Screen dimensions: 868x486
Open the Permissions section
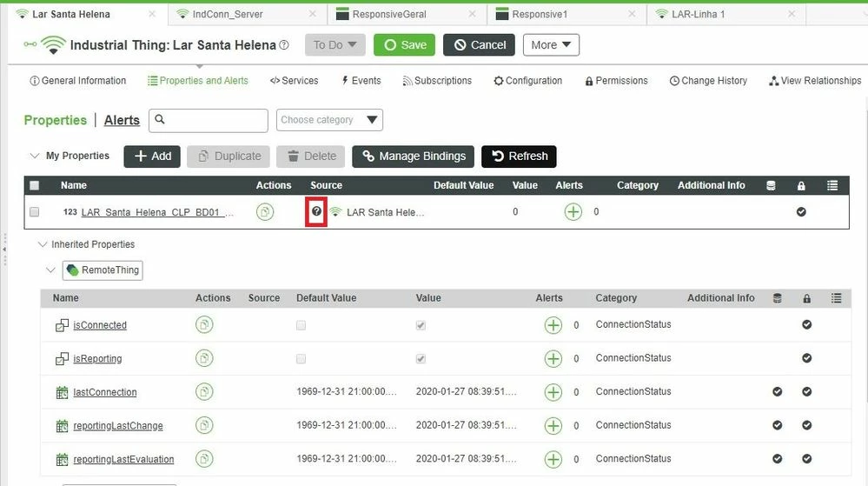[616, 80]
